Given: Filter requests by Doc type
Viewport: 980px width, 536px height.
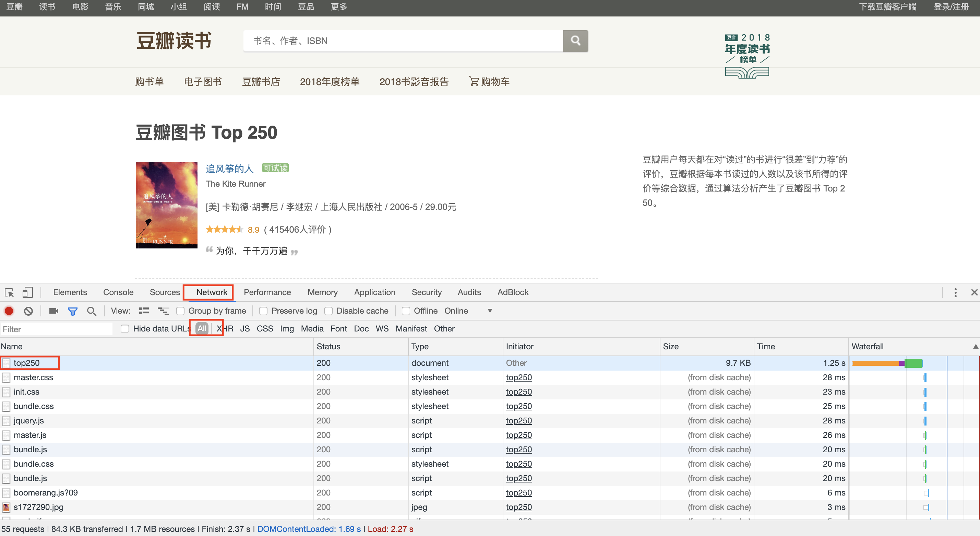Looking at the screenshot, I should 361,328.
